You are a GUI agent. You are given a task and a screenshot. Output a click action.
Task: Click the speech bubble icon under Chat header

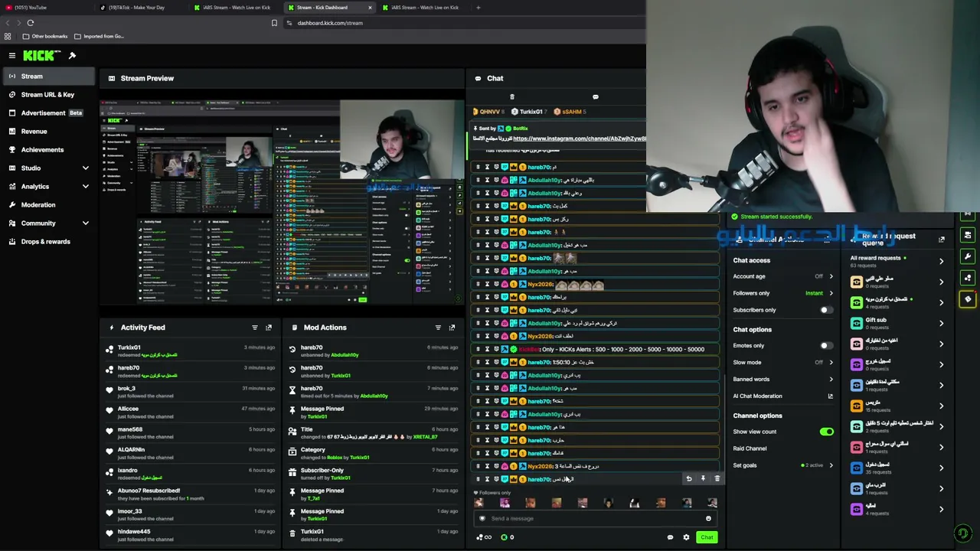click(x=596, y=97)
